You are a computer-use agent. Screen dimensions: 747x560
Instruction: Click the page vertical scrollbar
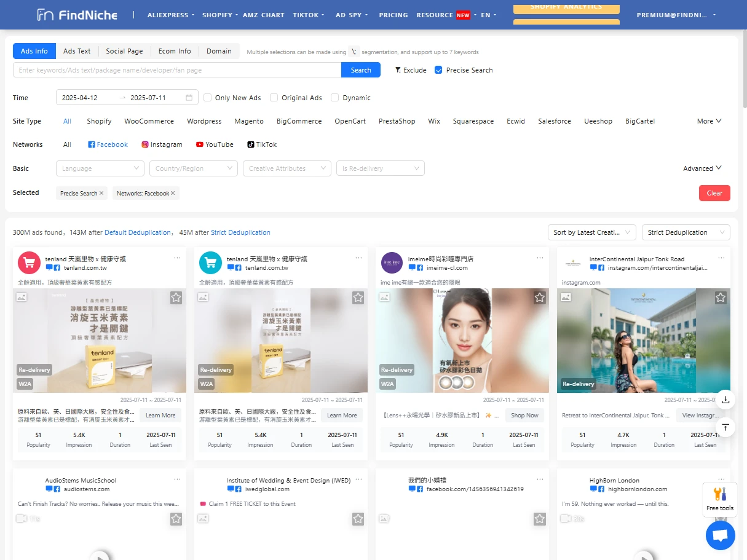click(x=745, y=68)
